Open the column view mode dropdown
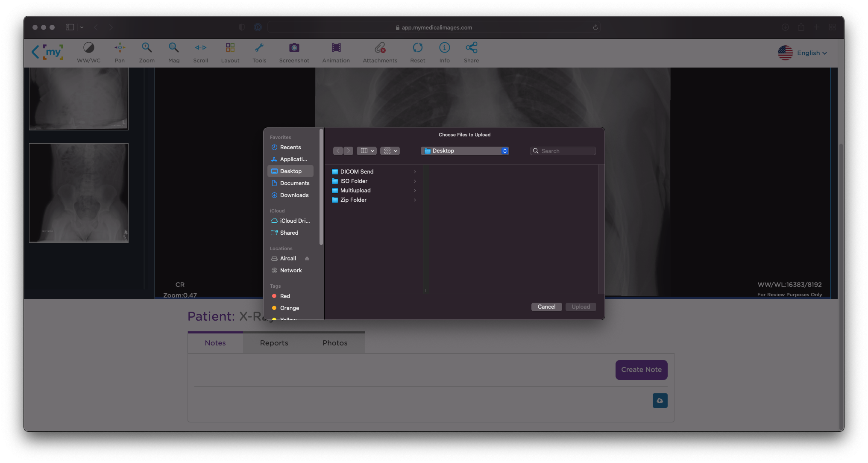 pos(367,151)
